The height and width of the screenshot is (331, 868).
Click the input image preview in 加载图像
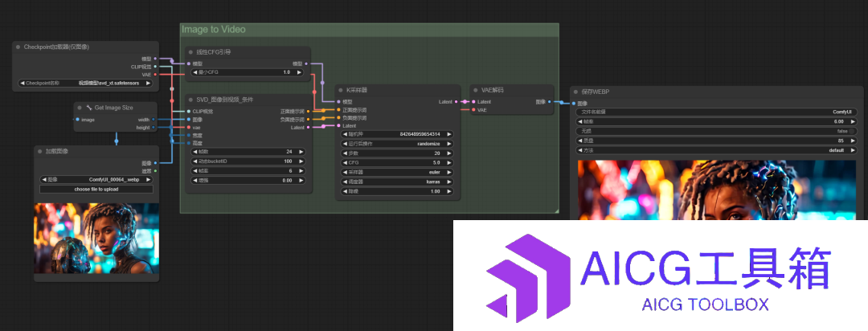96,239
